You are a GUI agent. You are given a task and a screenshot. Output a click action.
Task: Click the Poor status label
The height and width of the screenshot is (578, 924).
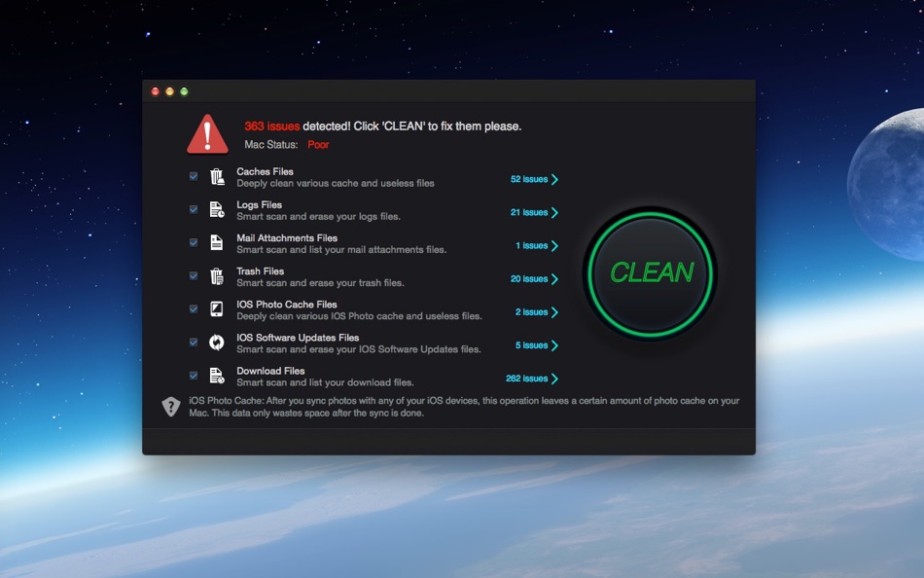(x=318, y=143)
